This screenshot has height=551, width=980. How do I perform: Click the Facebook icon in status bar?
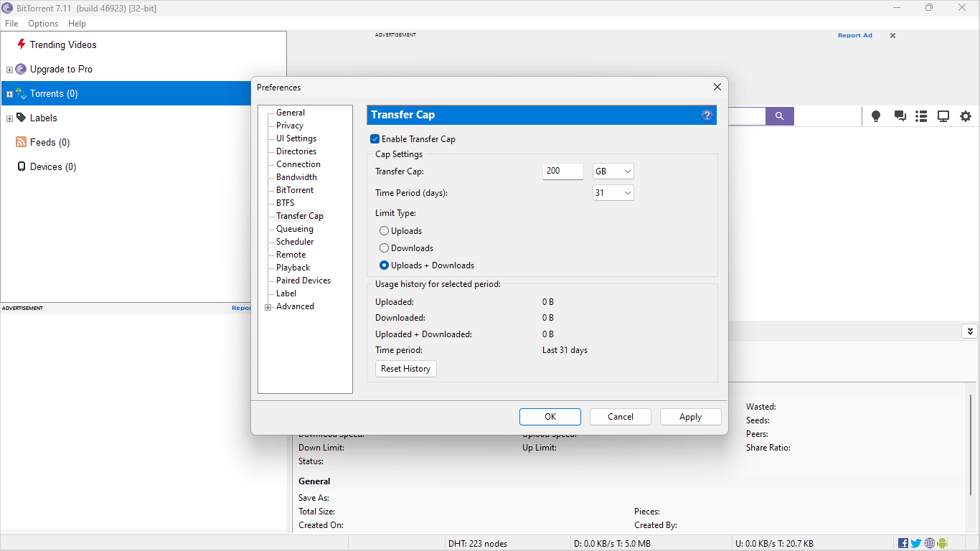pos(903,543)
